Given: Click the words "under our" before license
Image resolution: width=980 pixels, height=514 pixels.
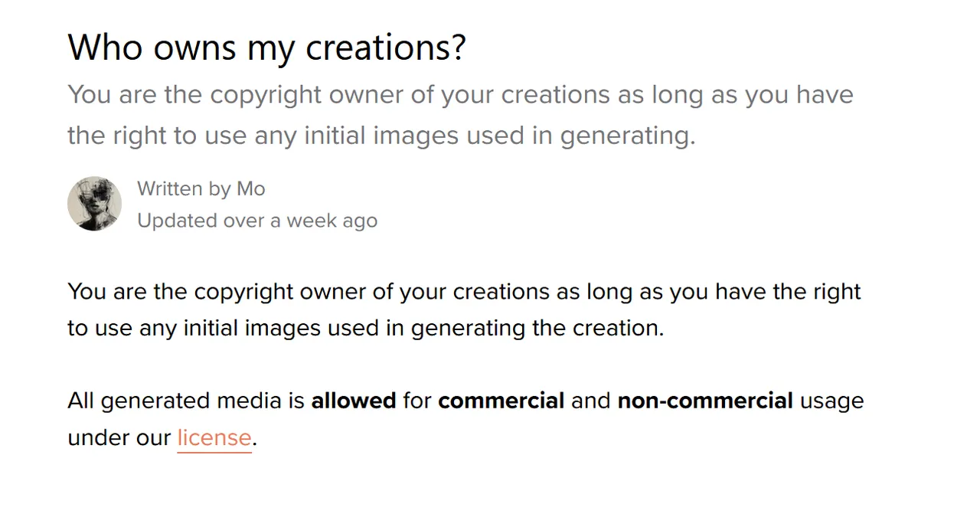Looking at the screenshot, I should pyautogui.click(x=119, y=437).
